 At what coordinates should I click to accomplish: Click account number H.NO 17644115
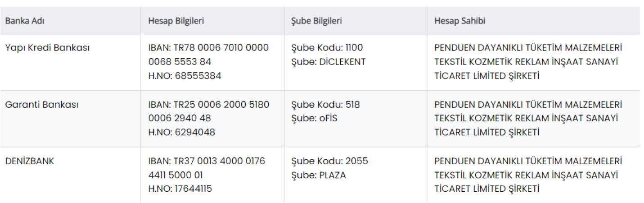[x=180, y=189]
